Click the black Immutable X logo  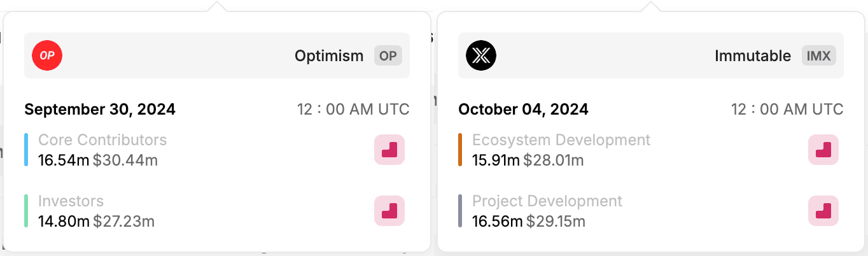[481, 55]
